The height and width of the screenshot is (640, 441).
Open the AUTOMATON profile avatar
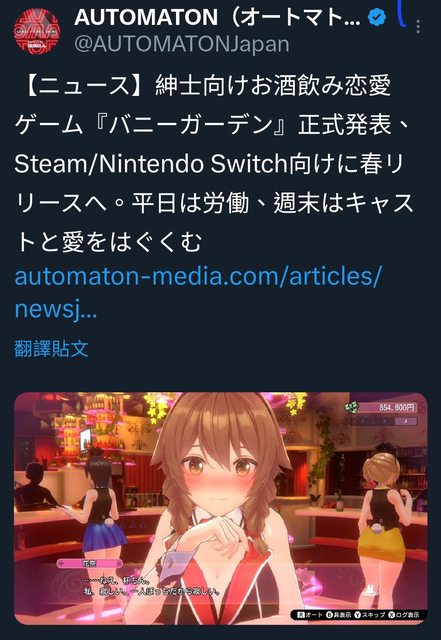(37, 31)
